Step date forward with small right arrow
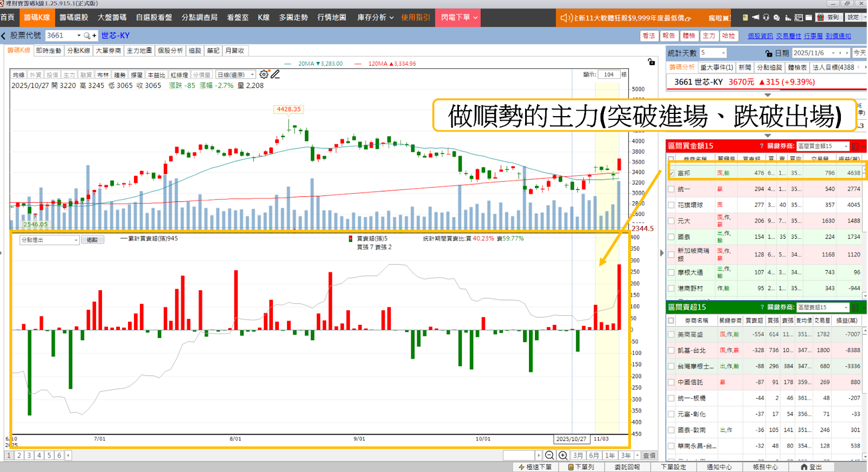This screenshot has height=472, width=868. click(x=847, y=53)
